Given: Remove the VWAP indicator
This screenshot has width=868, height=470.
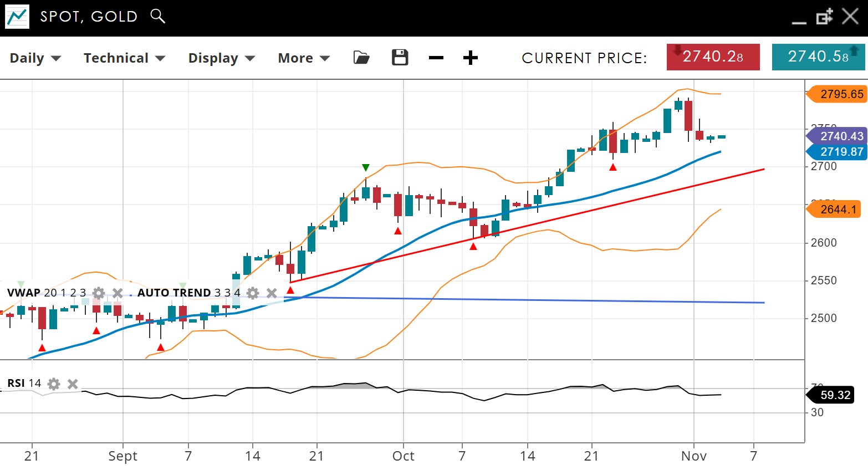Looking at the screenshot, I should (x=118, y=293).
